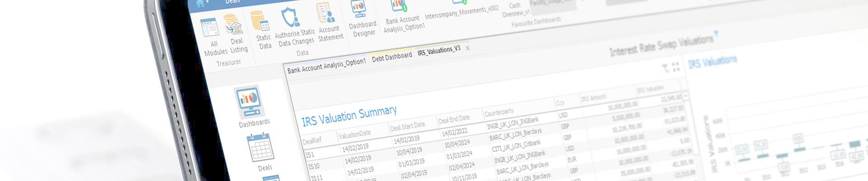Click the filter icon beside Interest Rate Swap Valuations
Screen dimensions: 868x181
[x=716, y=33]
